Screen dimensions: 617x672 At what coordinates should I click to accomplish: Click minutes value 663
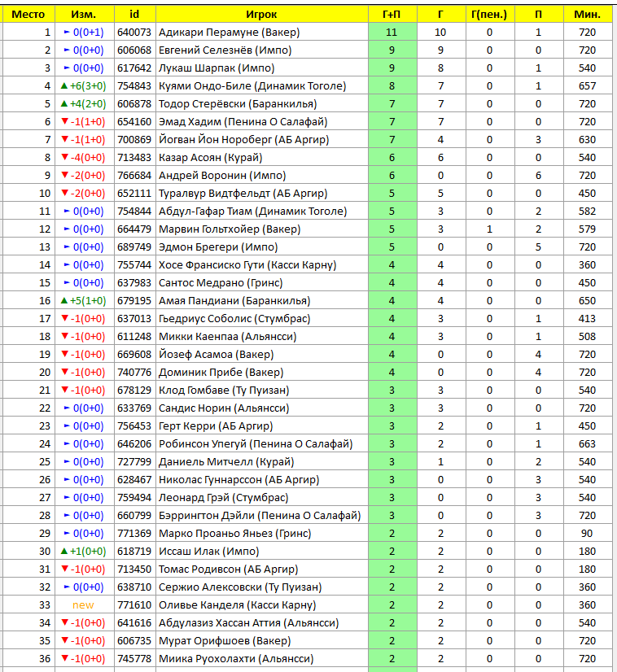pos(587,443)
